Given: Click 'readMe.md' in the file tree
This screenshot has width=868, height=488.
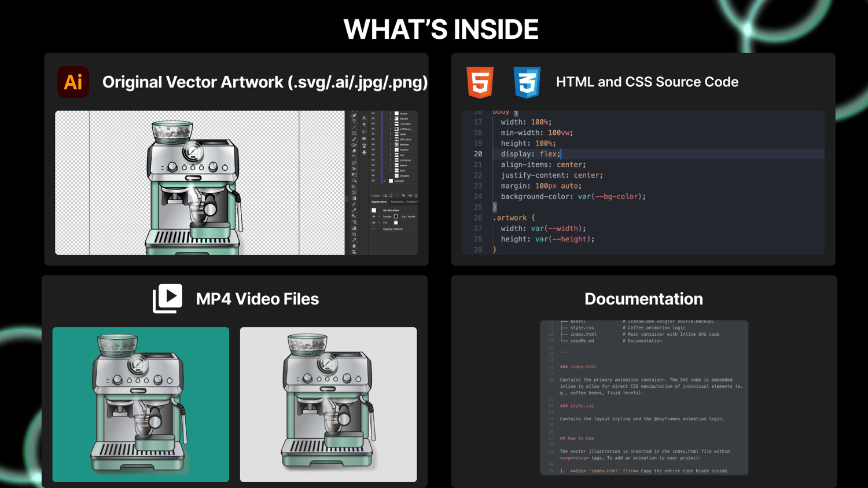Looking at the screenshot, I should [582, 341].
